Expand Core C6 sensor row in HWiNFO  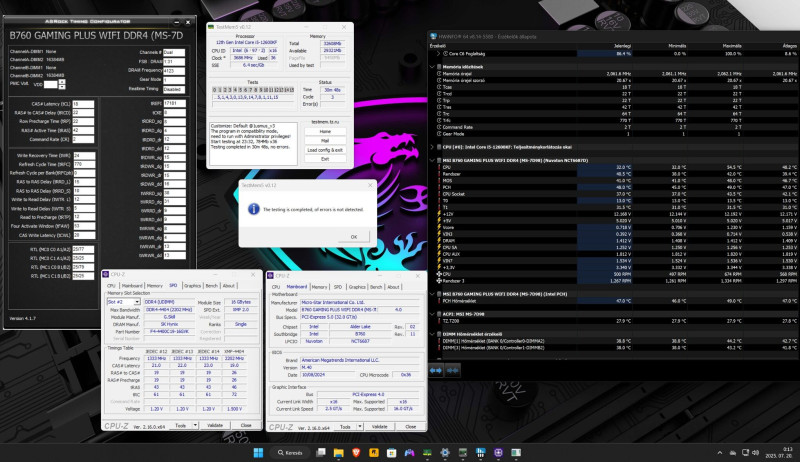coord(438,53)
